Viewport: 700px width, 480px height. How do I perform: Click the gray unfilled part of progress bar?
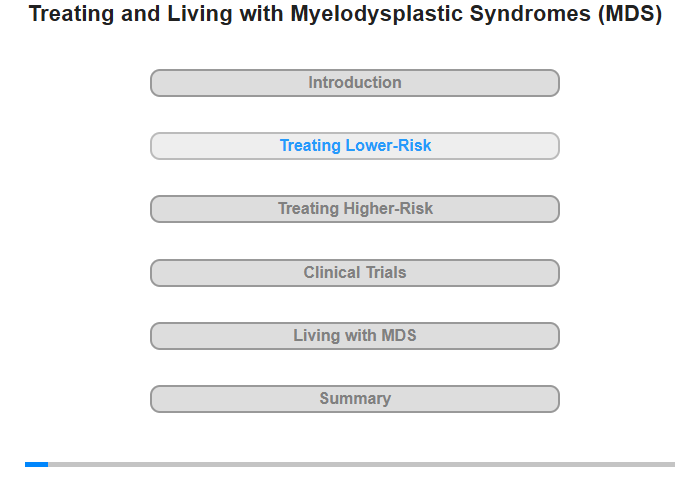point(362,464)
